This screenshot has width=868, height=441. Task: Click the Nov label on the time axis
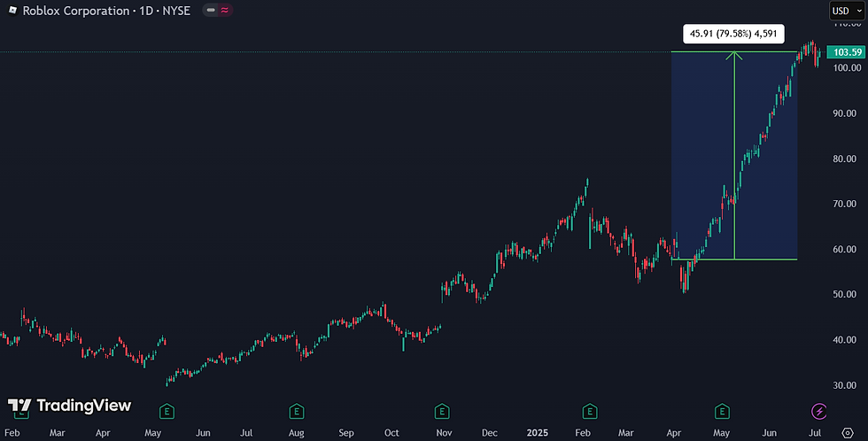[x=444, y=433]
